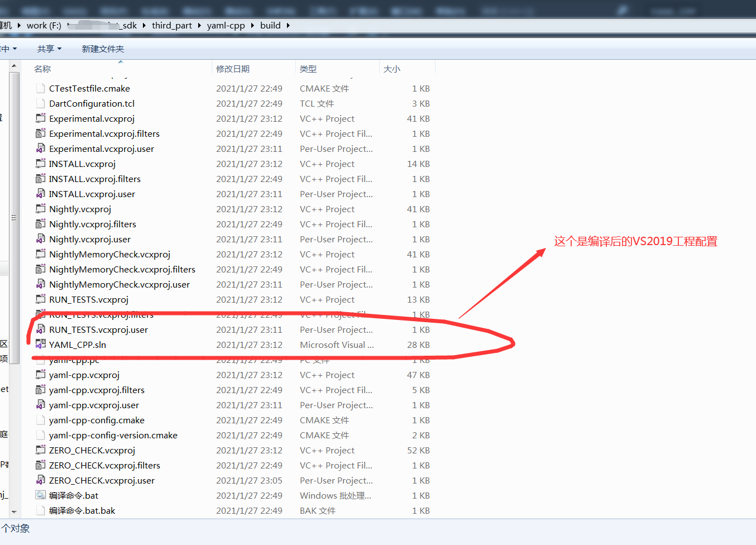This screenshot has height=545, width=756.
Task: Select the CTestTestfile.cmake file icon
Action: point(40,88)
